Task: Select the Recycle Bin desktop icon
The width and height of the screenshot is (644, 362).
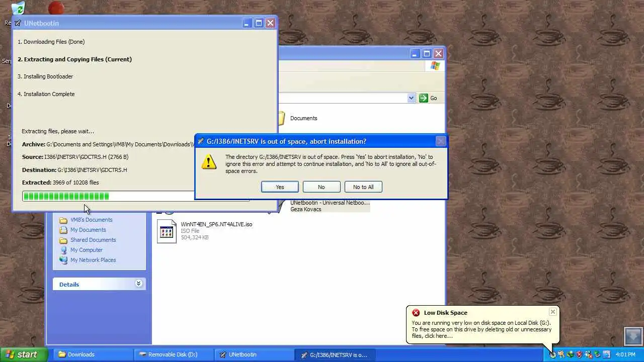Action: 18,9
